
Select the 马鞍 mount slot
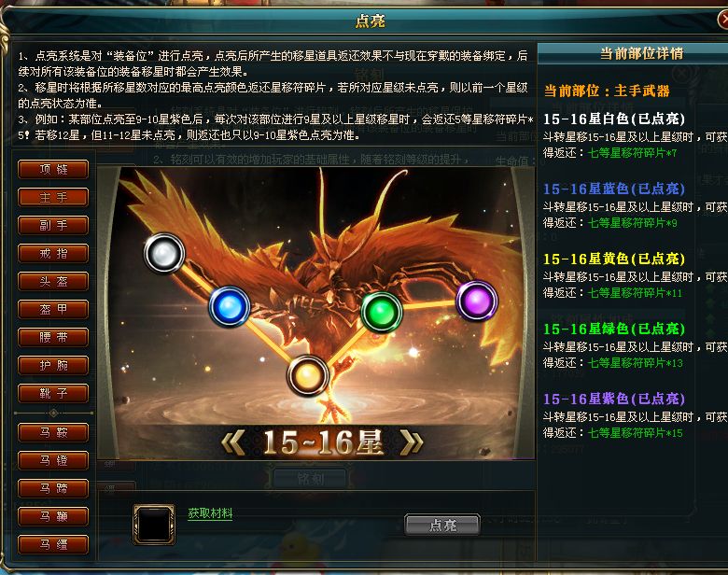53,433
